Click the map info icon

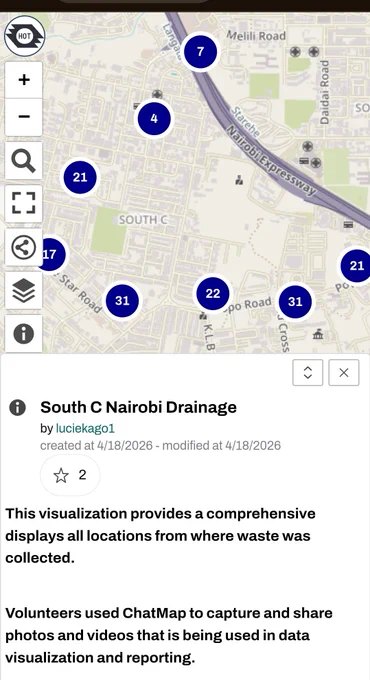pyautogui.click(x=24, y=333)
